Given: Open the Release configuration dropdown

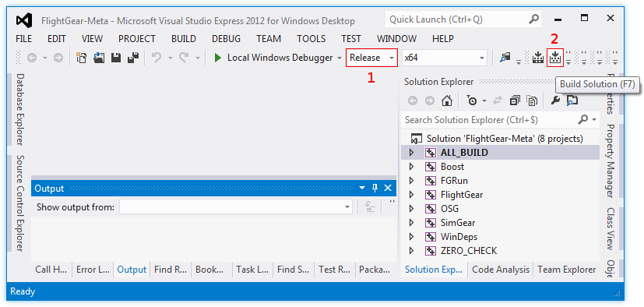Looking at the screenshot, I should [372, 58].
